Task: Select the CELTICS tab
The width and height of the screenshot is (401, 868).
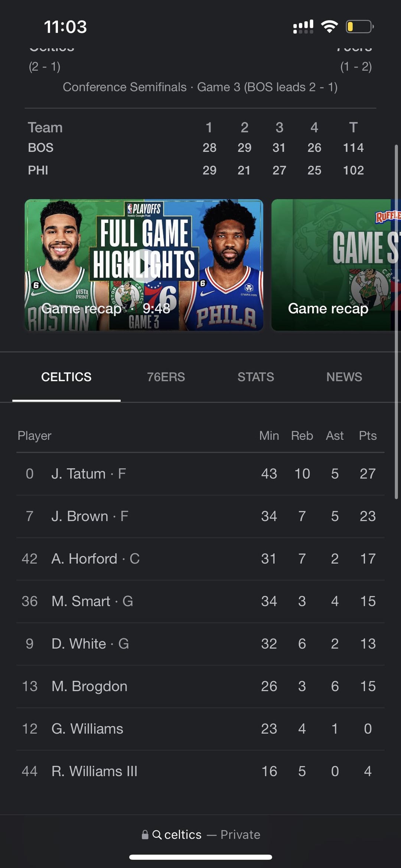Action: (66, 377)
